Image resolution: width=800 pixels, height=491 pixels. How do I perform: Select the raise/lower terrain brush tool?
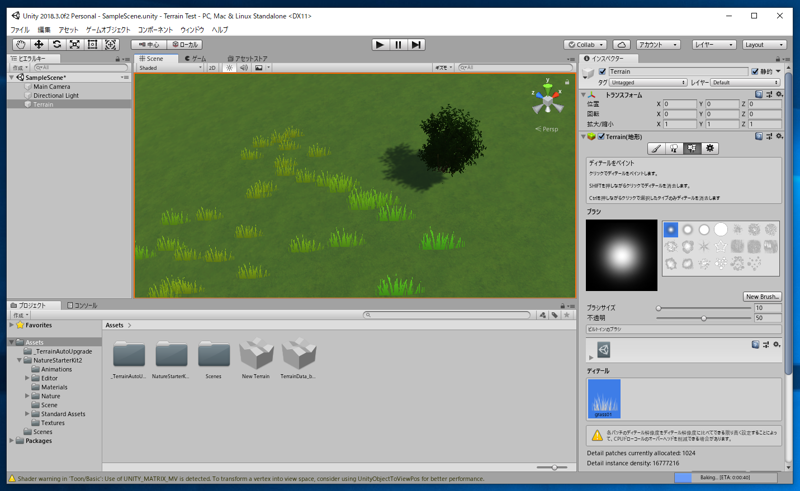point(656,149)
